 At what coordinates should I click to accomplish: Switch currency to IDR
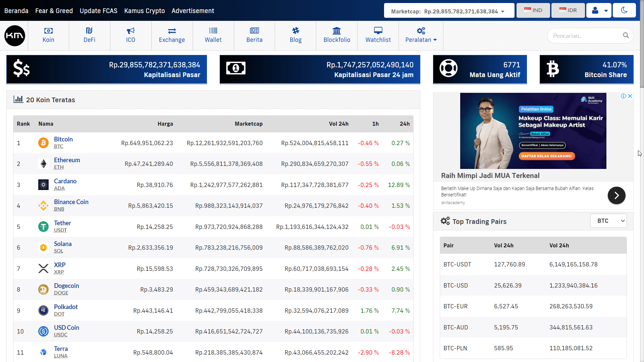click(568, 10)
